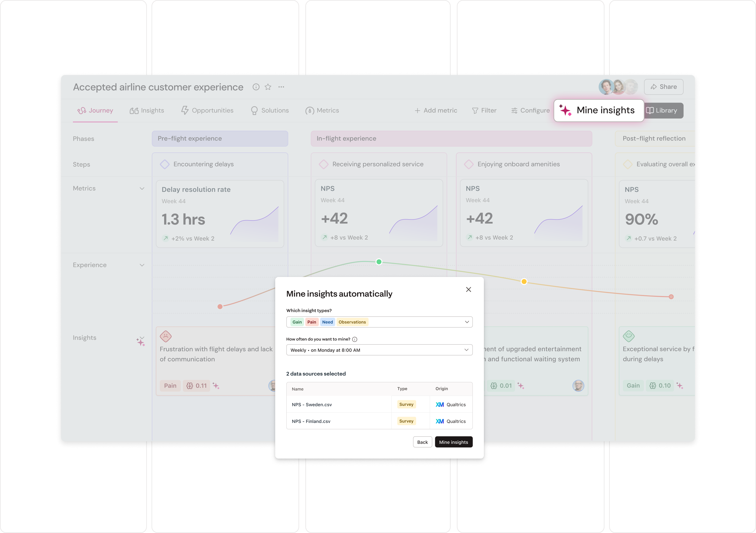
Task: Click the Share button
Action: [x=663, y=87]
